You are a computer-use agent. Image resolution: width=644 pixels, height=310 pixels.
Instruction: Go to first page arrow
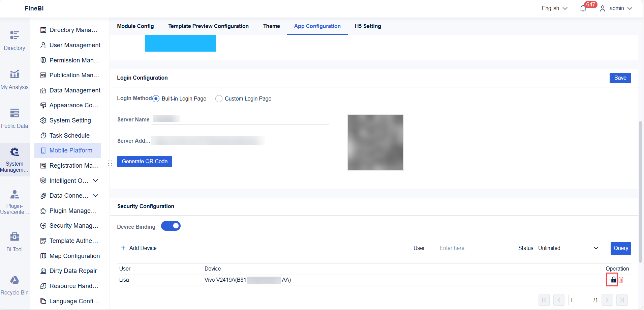coord(544,300)
